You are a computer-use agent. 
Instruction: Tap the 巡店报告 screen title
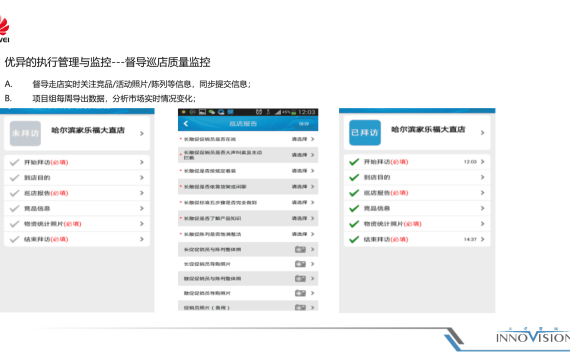click(243, 124)
